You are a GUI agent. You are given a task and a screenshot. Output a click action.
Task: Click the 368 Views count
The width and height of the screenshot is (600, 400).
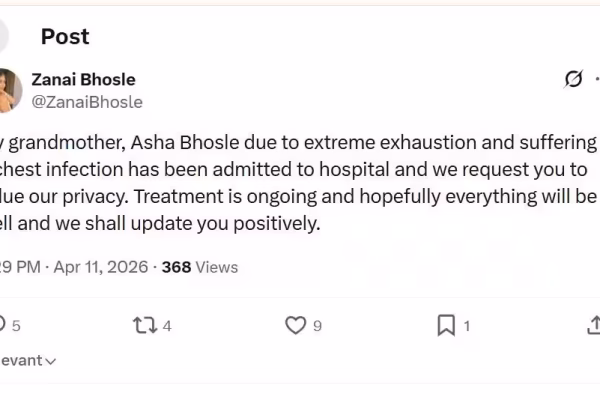point(200,267)
